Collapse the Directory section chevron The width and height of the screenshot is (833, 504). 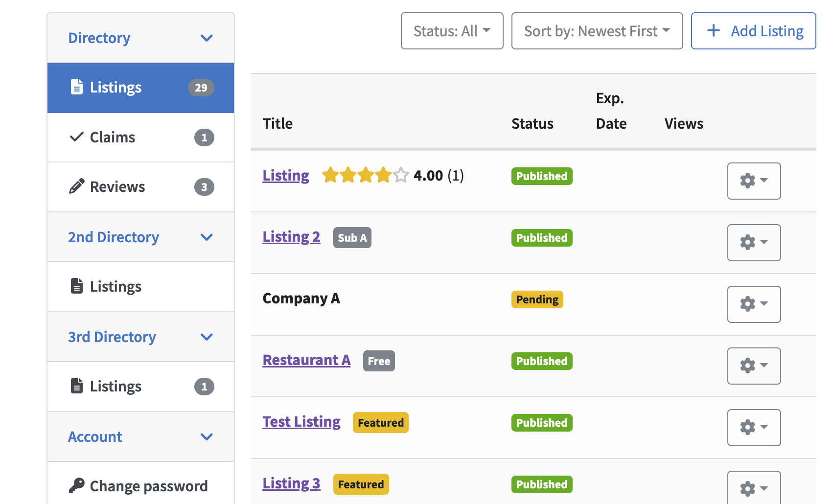tap(207, 38)
